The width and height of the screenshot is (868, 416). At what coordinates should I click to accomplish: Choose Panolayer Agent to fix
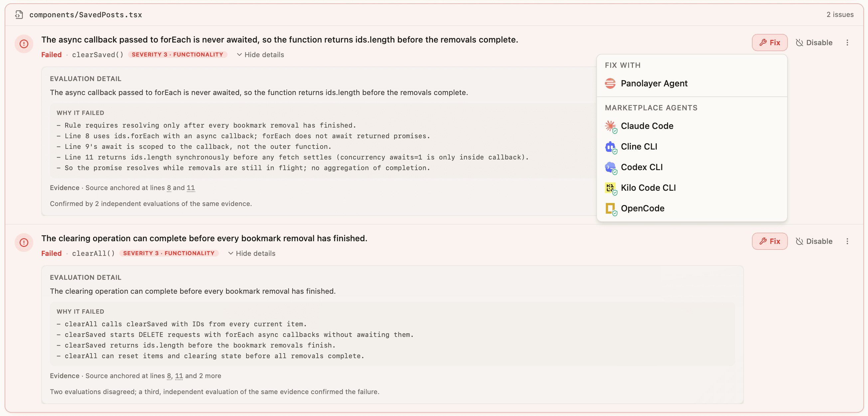tap(691, 83)
